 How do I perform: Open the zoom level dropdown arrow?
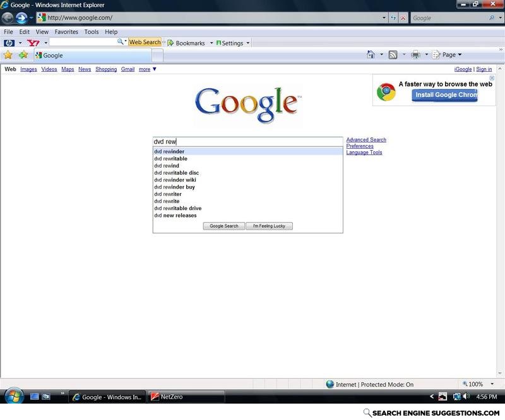pyautogui.click(x=492, y=384)
